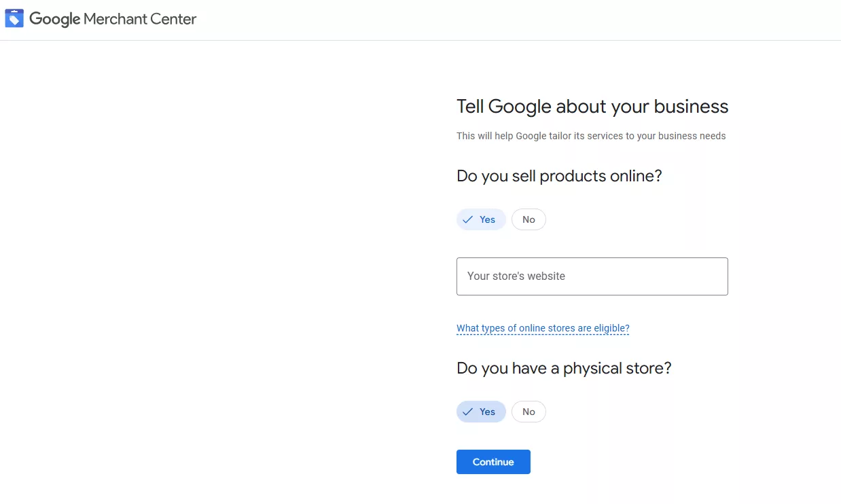Screen dimensions: 841x504
Task: Click the 'Merchant Center' text in the header
Action: coord(140,19)
